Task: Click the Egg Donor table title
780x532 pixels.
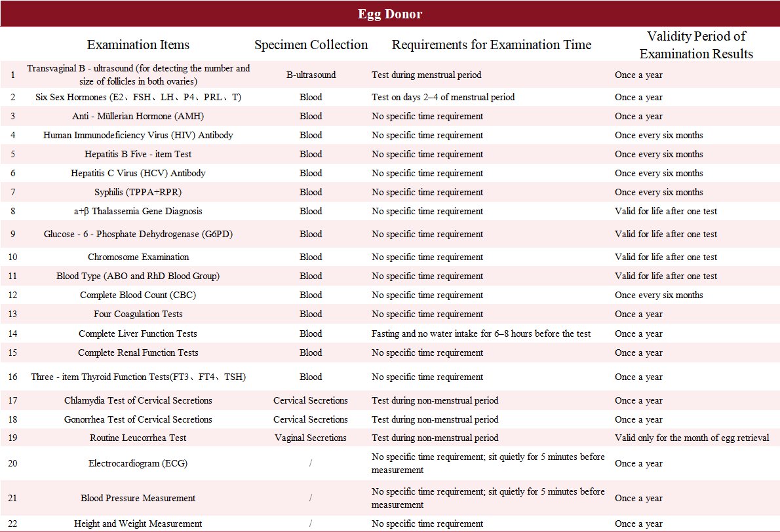Action: click(389, 14)
